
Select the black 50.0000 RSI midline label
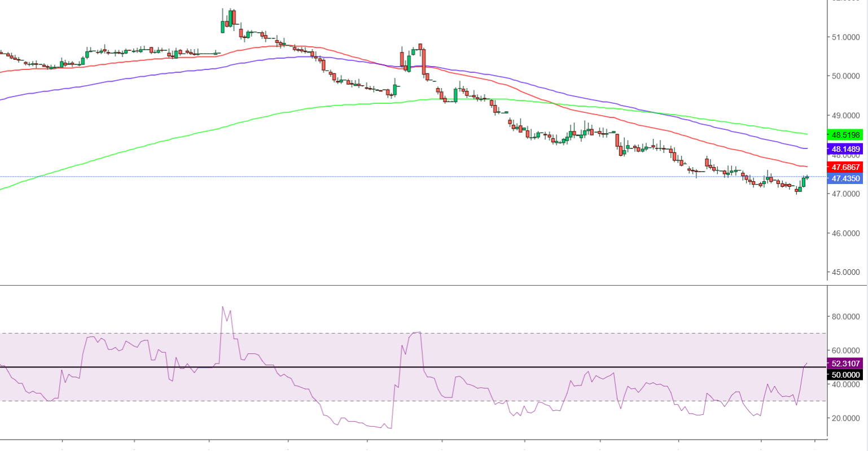(x=845, y=375)
